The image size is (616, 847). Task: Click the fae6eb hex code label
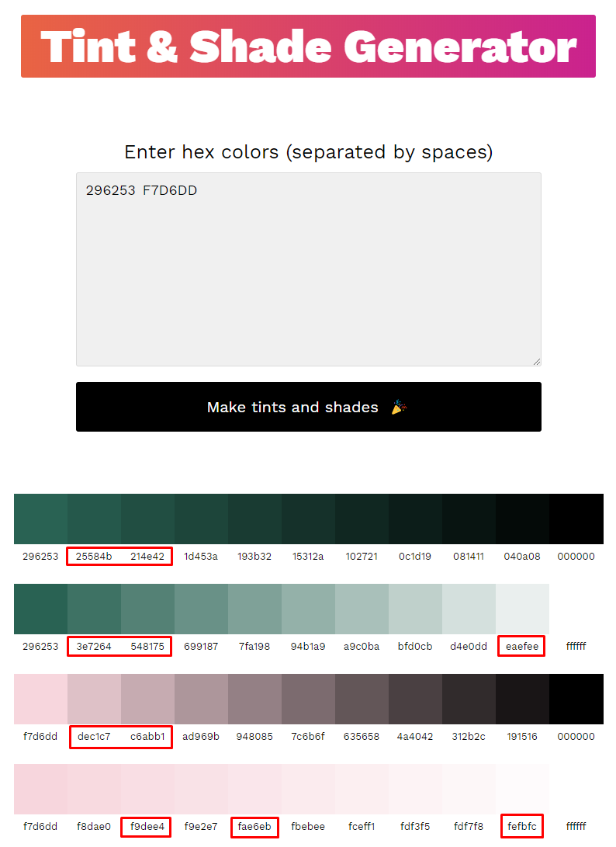coord(254,827)
